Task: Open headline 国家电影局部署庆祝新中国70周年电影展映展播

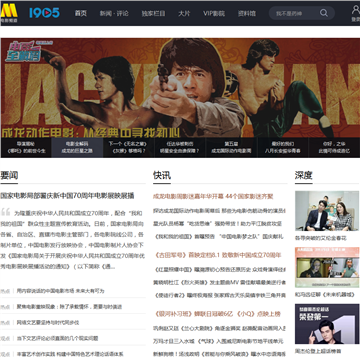Action: point(67,196)
